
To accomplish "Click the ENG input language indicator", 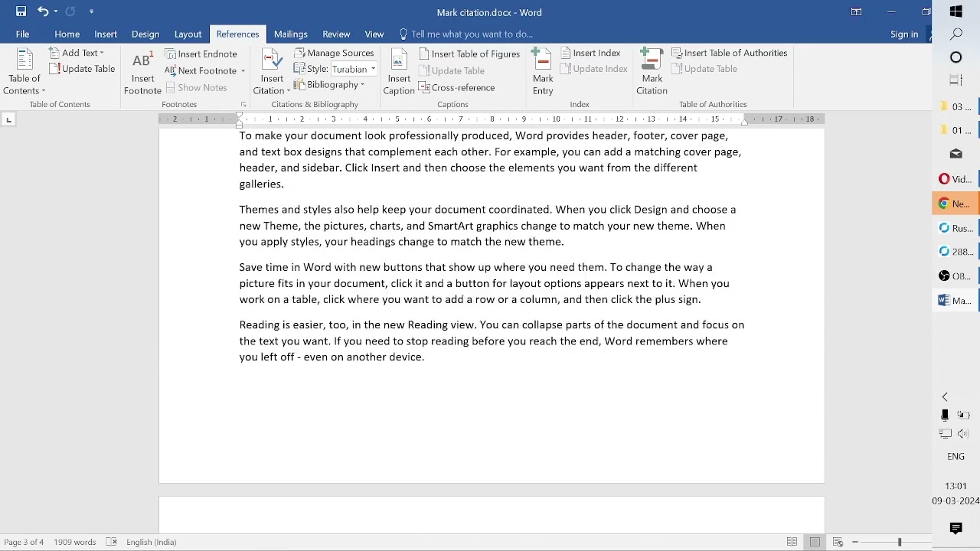I will (x=955, y=456).
